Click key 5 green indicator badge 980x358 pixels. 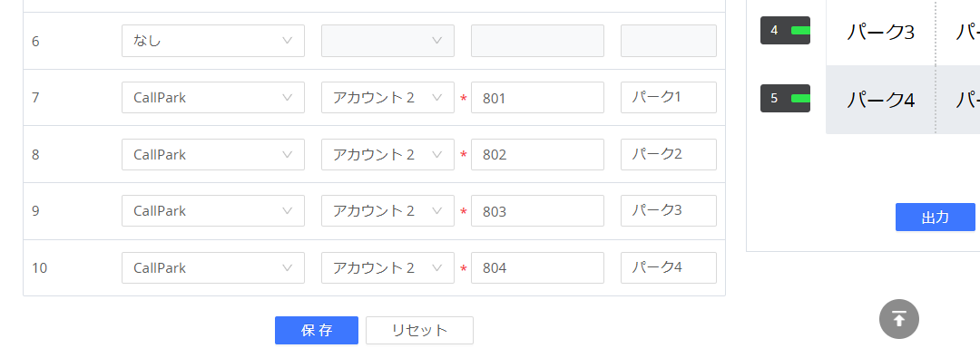coord(785,98)
